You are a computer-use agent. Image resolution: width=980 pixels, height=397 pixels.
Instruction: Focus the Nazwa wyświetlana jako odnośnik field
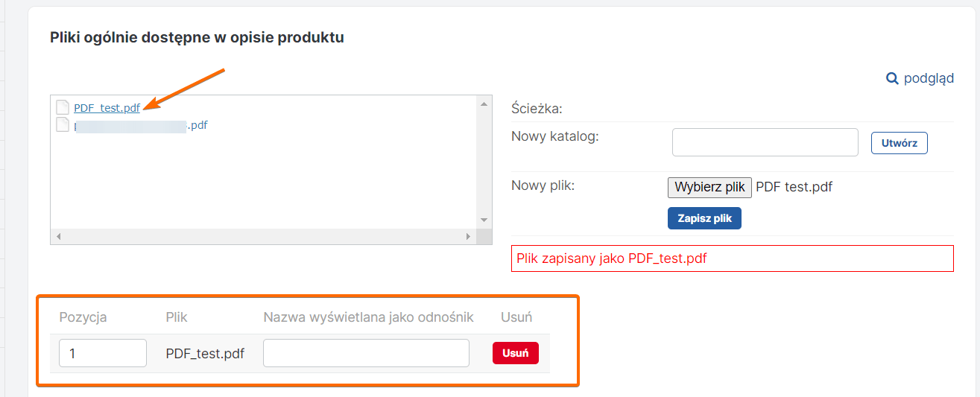click(366, 353)
